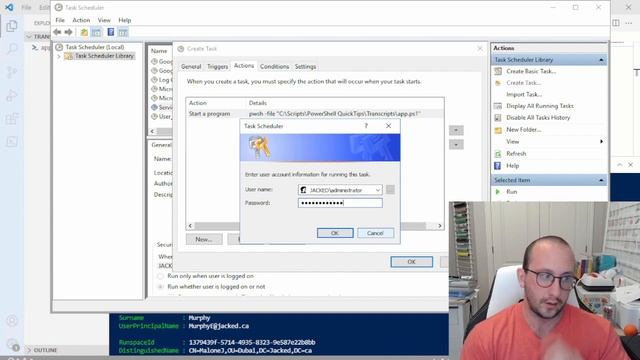Open VS Code Run and Debug icon
The height and width of the screenshot is (360, 640).
point(12,96)
